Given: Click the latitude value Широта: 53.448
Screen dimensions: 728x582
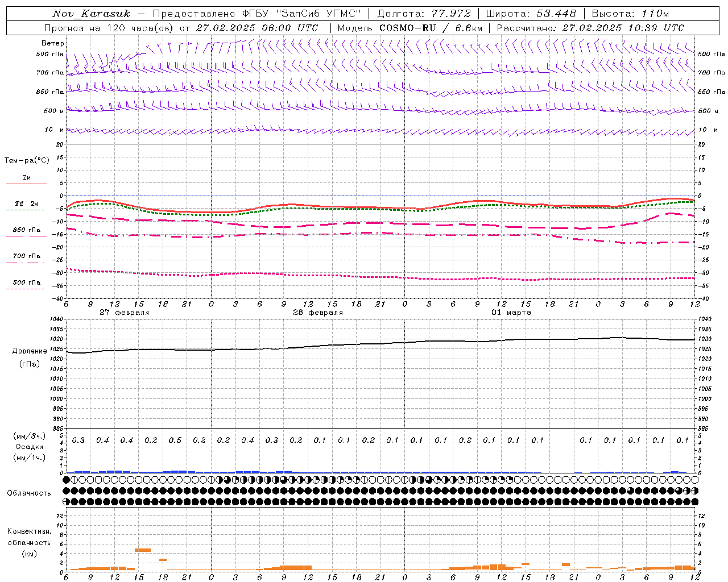Looking at the screenshot, I should pos(531,14).
